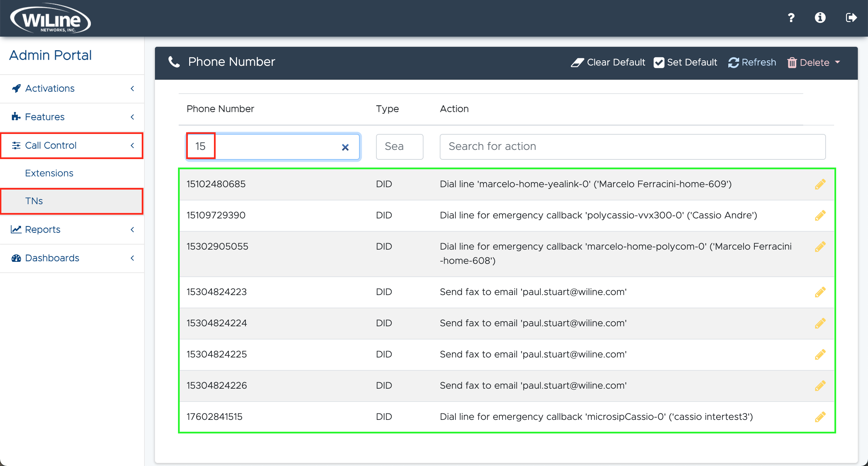Edit number 15304824225 with pencil icon
868x466 pixels.
pos(820,354)
